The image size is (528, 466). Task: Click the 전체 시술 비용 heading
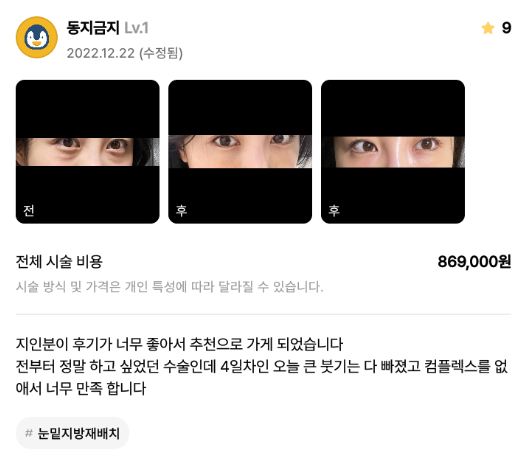click(x=59, y=262)
